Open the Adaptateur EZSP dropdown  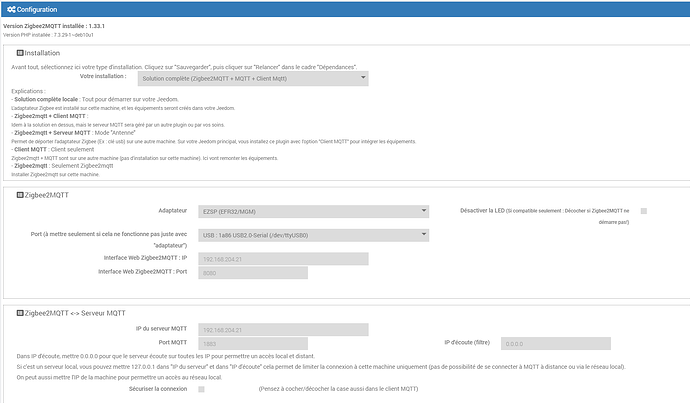(x=313, y=212)
